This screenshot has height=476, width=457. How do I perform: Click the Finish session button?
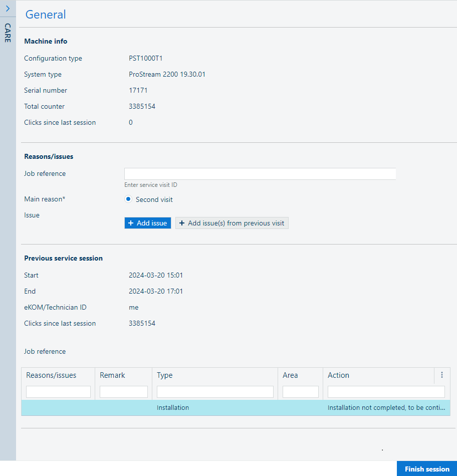[x=427, y=469]
